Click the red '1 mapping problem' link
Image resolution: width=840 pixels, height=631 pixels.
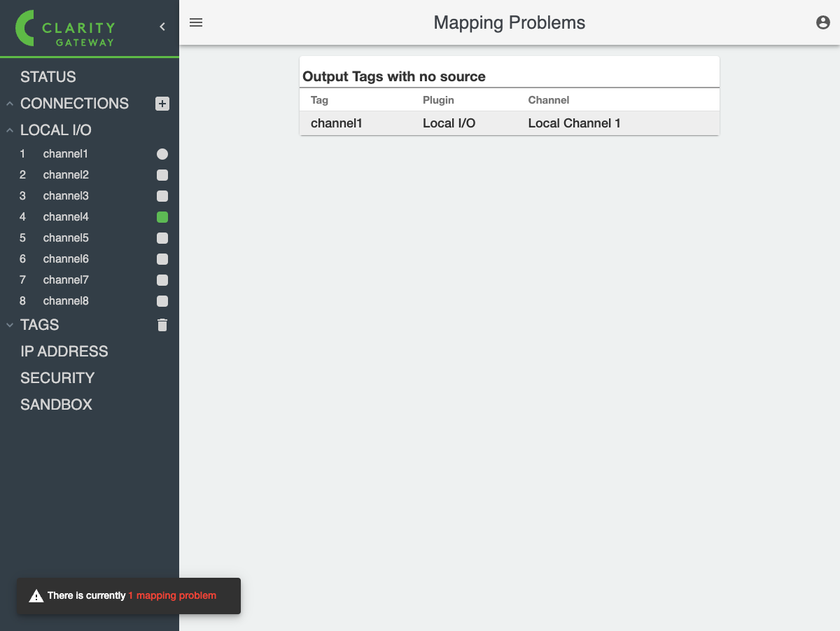coord(172,596)
